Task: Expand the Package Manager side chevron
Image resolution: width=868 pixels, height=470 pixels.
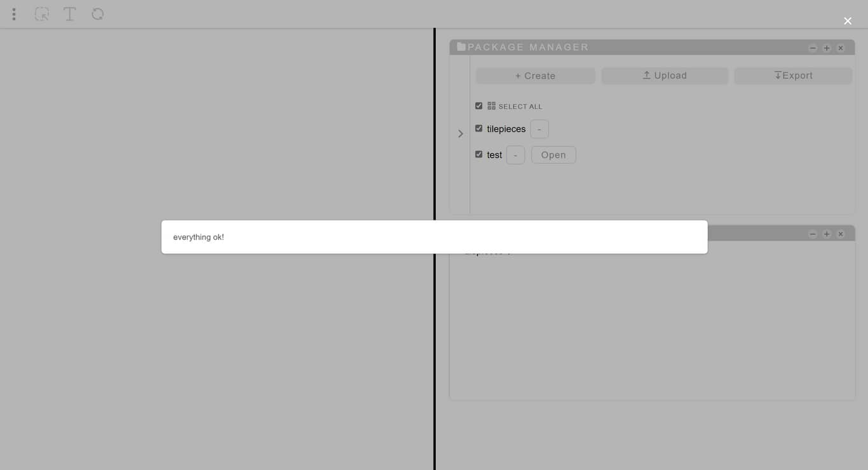Action: pos(461,133)
